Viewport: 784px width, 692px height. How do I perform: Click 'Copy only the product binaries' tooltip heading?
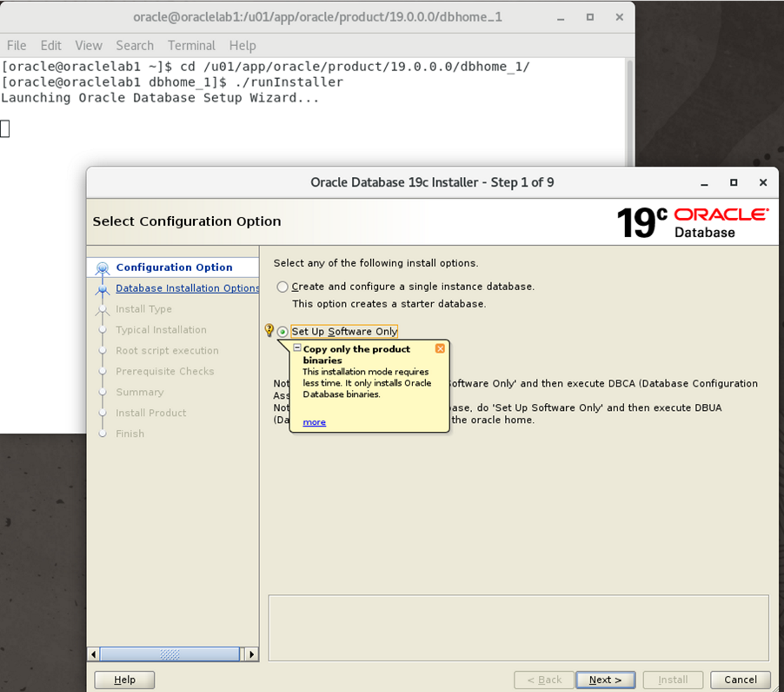coord(356,354)
